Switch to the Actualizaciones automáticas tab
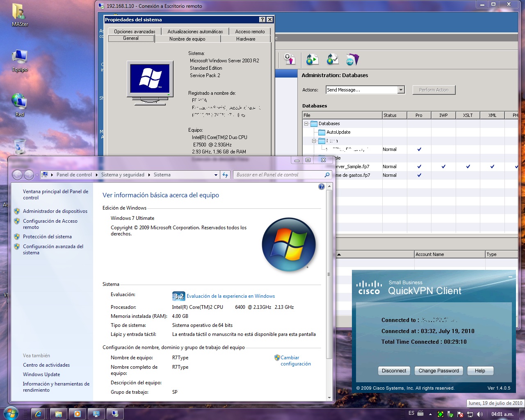 point(195,32)
